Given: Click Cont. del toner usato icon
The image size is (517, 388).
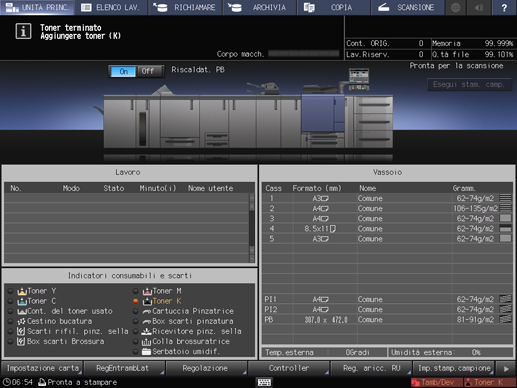Looking at the screenshot, I should [x=22, y=311].
